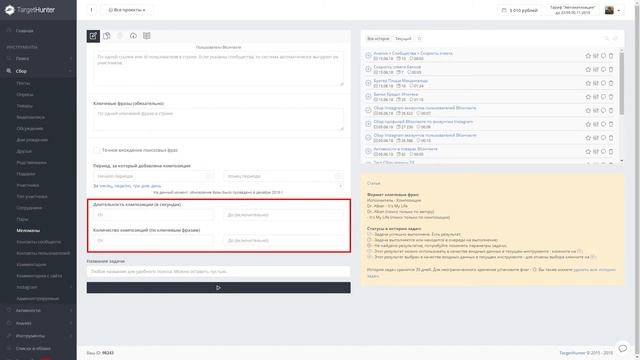Image resolution: width=640 pixels, height=360 pixels.
Task: Open the 'Все проекты' dropdown
Action: tap(127, 10)
